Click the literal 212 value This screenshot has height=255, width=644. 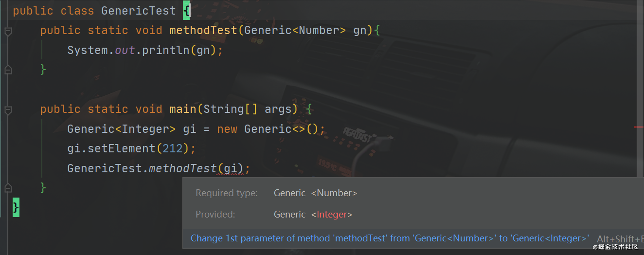(172, 148)
